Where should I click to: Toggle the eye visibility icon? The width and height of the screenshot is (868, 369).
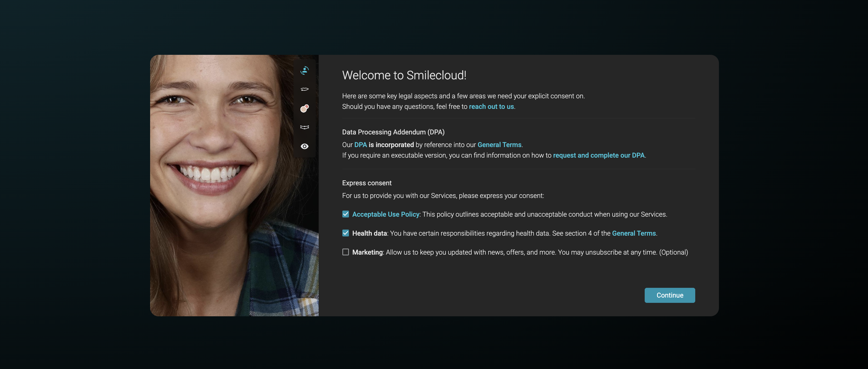tap(304, 146)
